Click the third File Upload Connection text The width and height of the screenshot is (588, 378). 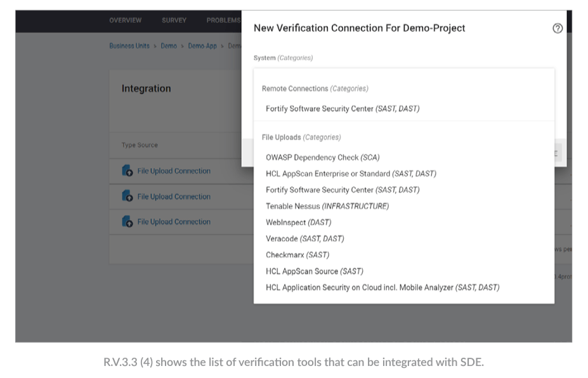(x=174, y=221)
